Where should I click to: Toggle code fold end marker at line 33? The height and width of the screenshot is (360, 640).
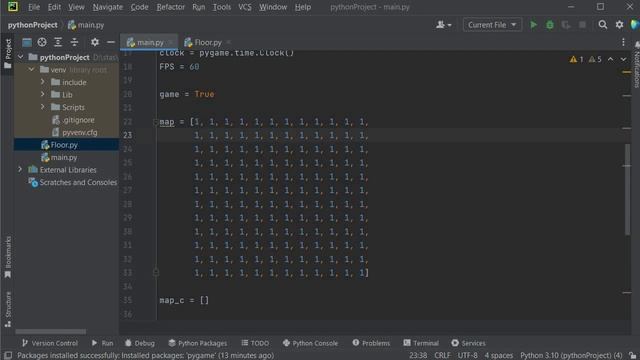(x=156, y=272)
